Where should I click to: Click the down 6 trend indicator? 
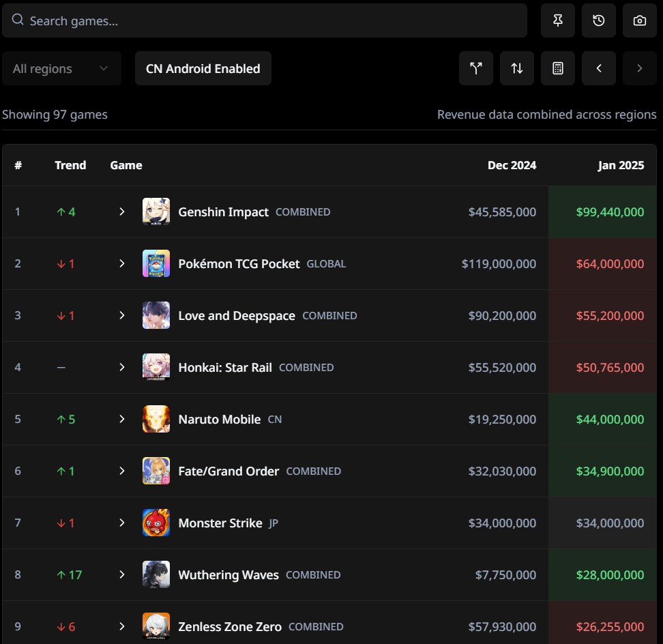[x=66, y=627]
